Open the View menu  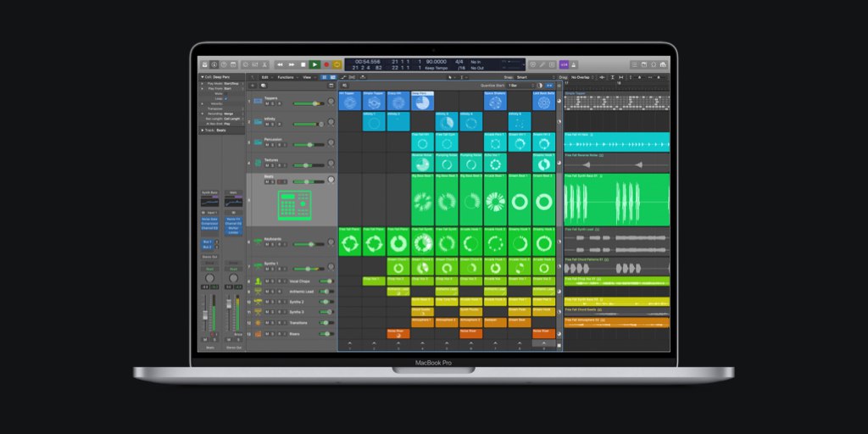pos(309,77)
